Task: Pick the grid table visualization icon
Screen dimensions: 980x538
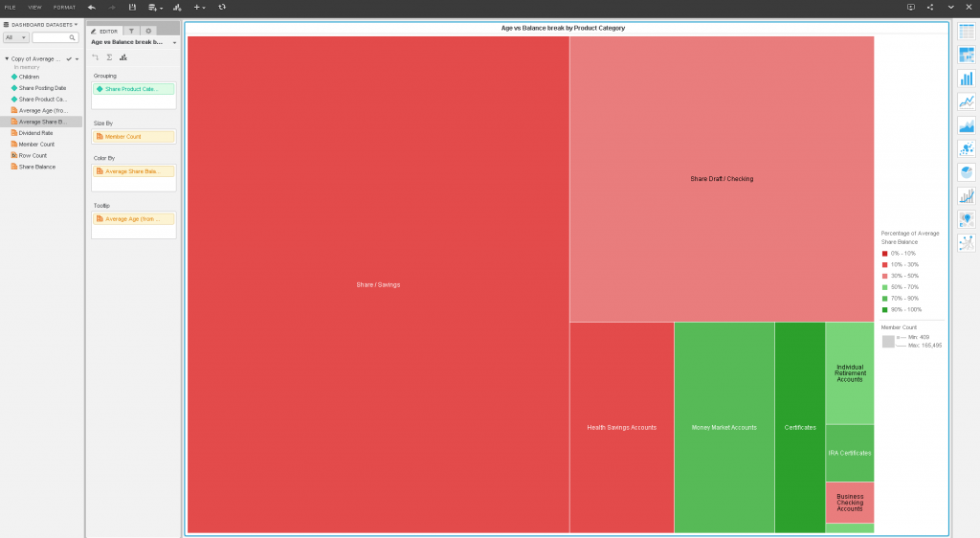Action: tap(966, 32)
